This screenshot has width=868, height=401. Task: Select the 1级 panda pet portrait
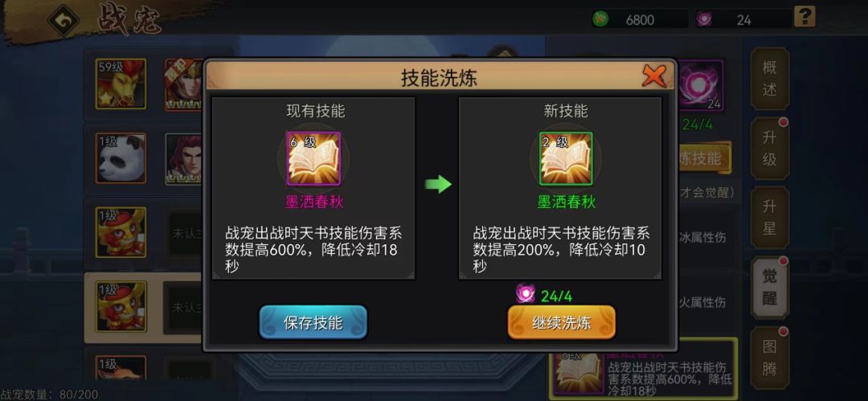(121, 158)
